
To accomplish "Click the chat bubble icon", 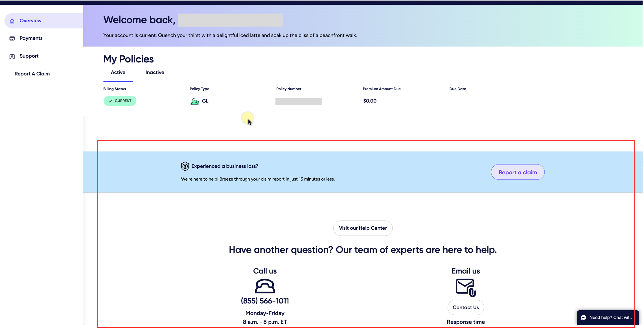I will pos(584,318).
